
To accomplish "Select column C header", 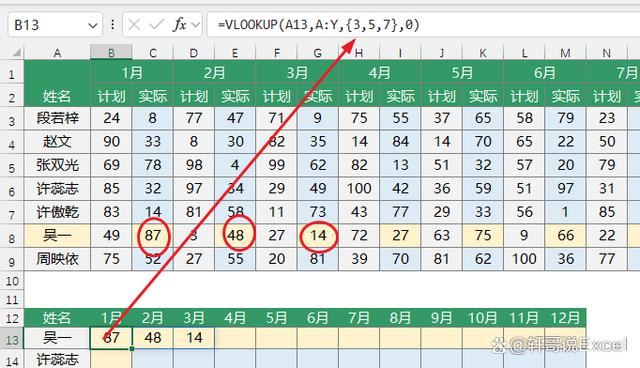I will click(153, 53).
